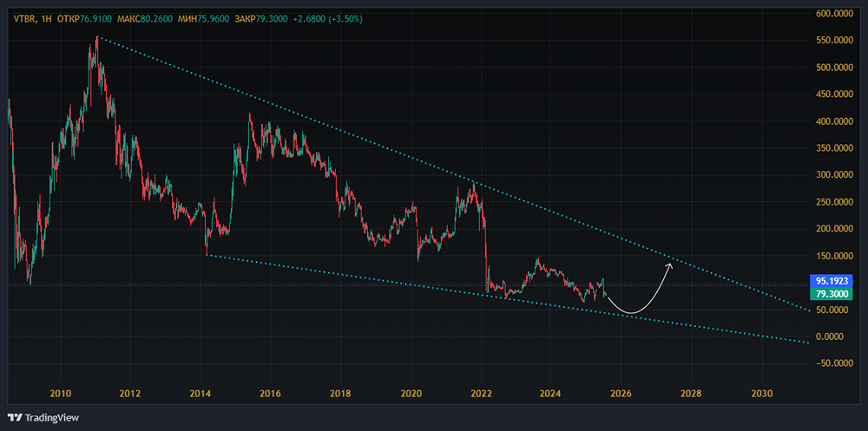Click the 400.0000 price axis label
Image resolution: width=868 pixels, height=431 pixels.
click(833, 121)
